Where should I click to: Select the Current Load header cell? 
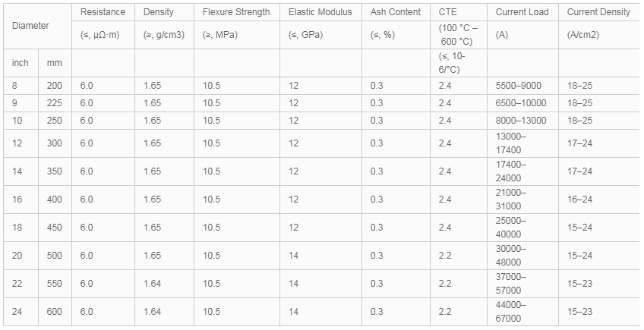point(522,12)
